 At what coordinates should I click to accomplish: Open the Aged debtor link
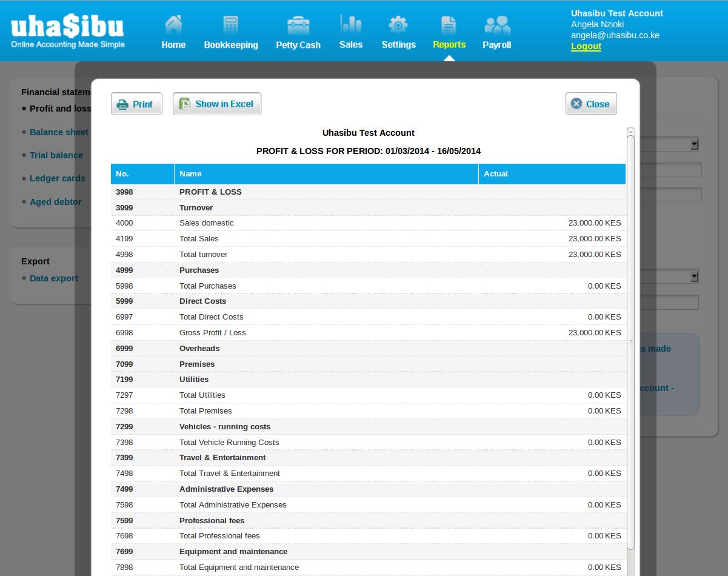click(x=55, y=202)
